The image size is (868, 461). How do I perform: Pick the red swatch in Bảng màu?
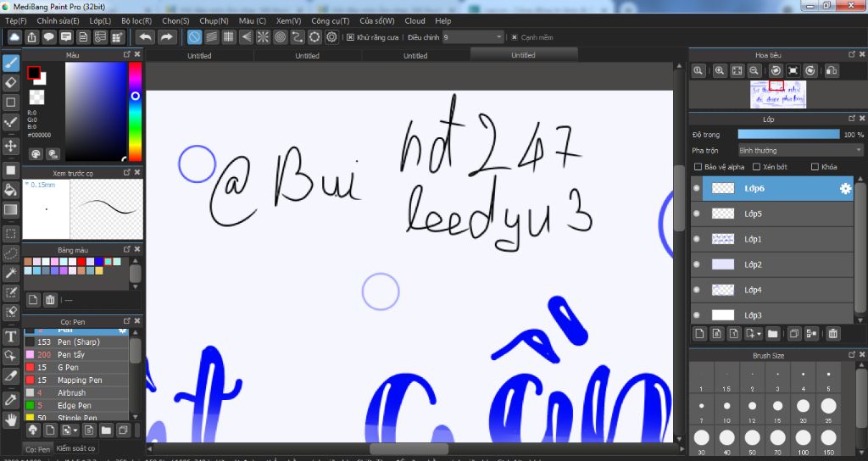[x=81, y=262]
